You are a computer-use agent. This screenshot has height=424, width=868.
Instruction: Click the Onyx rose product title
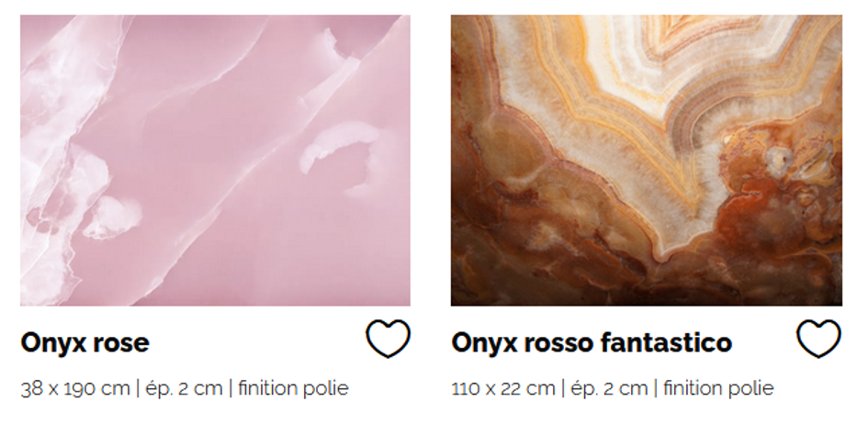[85, 342]
